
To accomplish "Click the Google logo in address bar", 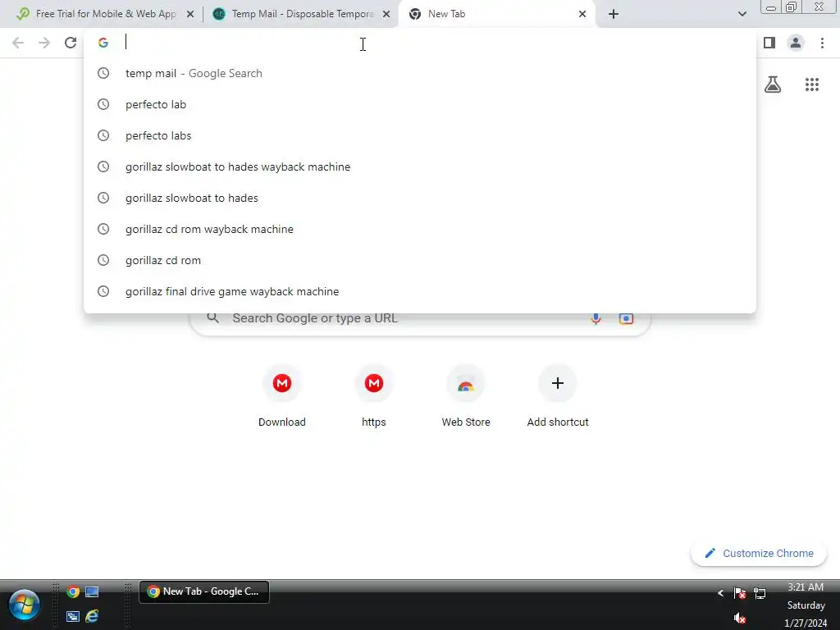I will click(x=103, y=43).
